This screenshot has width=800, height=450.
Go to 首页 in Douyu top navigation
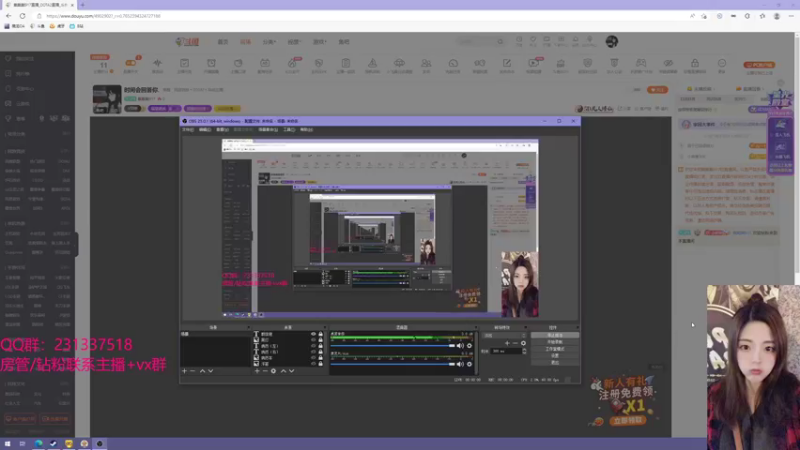(223, 42)
